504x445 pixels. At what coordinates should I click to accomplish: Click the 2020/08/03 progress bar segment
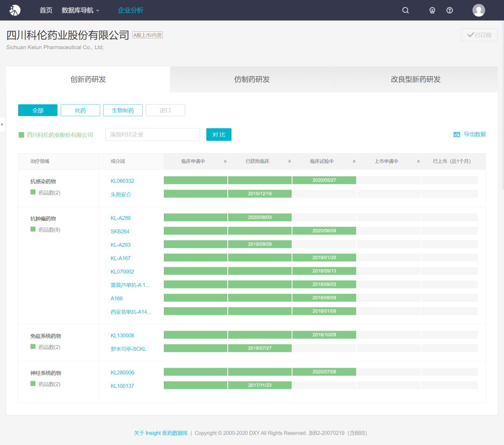click(x=260, y=217)
